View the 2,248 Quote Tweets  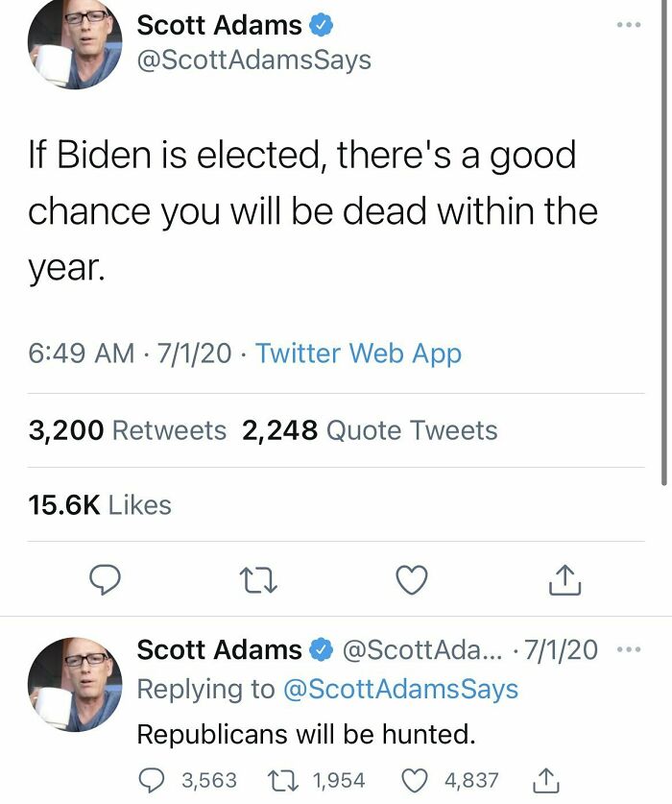click(370, 430)
